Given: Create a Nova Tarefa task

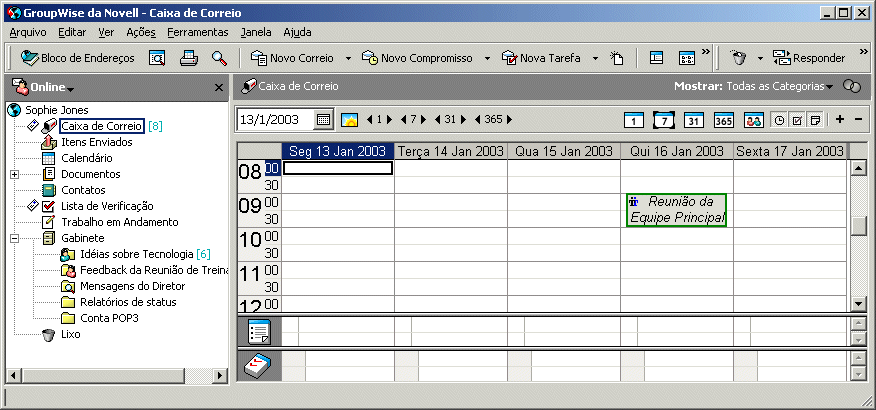Looking at the screenshot, I should 541,58.
